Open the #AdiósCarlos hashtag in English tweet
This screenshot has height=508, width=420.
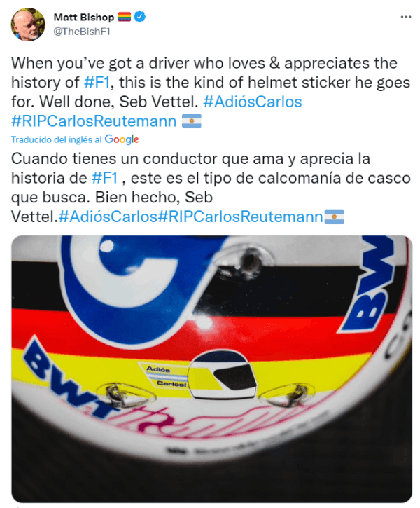point(253,102)
